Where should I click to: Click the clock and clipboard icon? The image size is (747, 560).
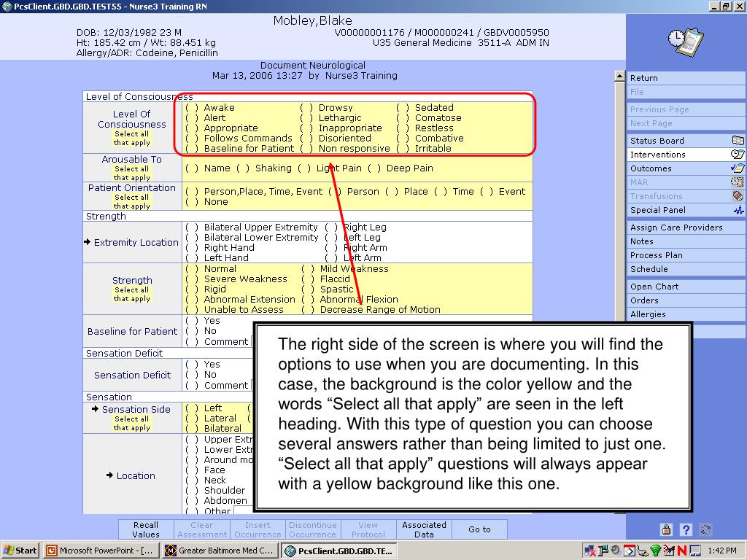tap(686, 42)
